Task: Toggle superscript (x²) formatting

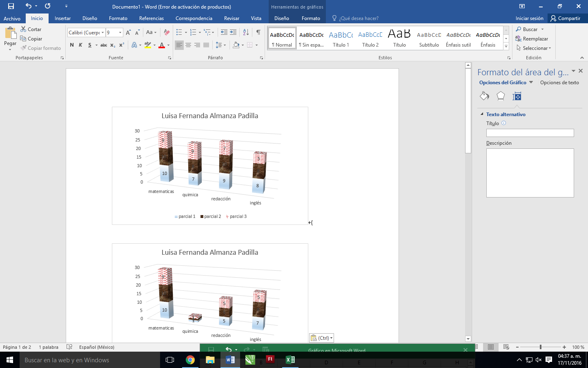Action: click(x=121, y=45)
